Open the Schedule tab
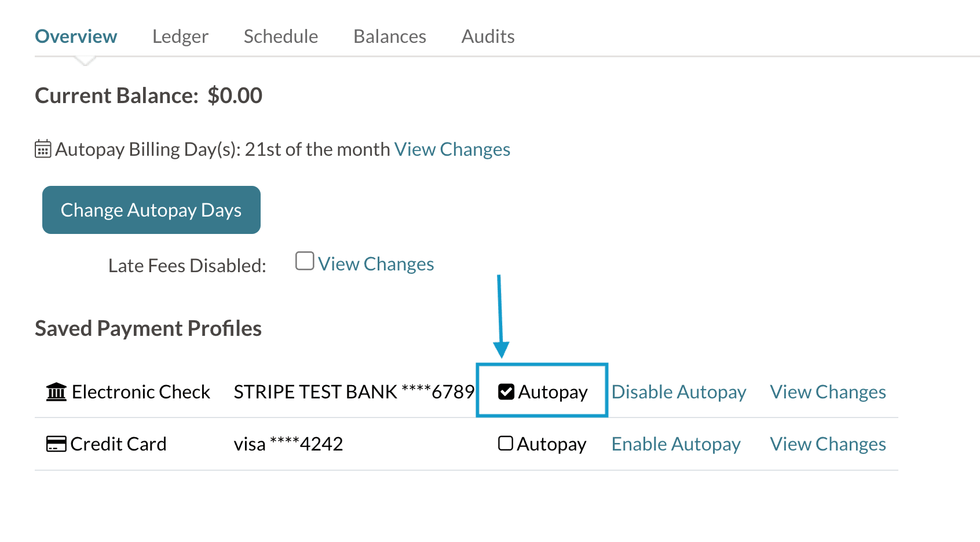Screen dimensions: 980x542 point(280,36)
